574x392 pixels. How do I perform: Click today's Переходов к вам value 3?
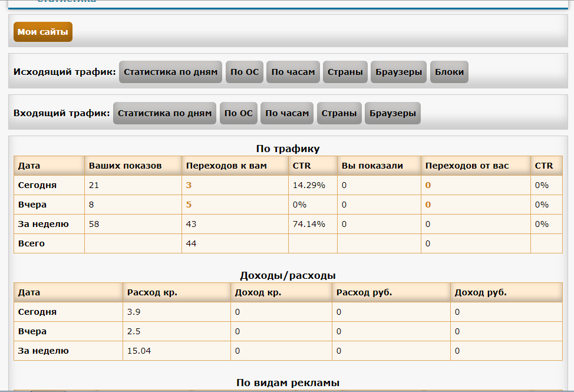pyautogui.click(x=189, y=185)
